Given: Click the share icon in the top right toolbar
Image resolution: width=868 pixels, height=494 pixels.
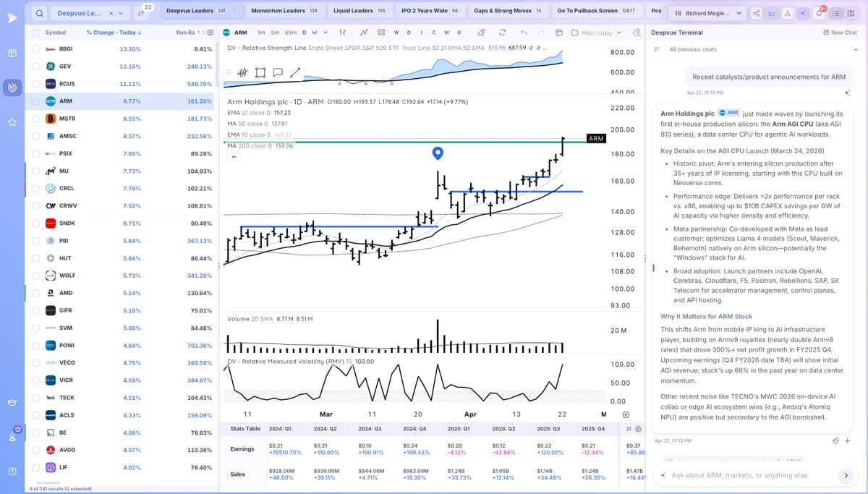Looking at the screenshot, I should tap(757, 13).
